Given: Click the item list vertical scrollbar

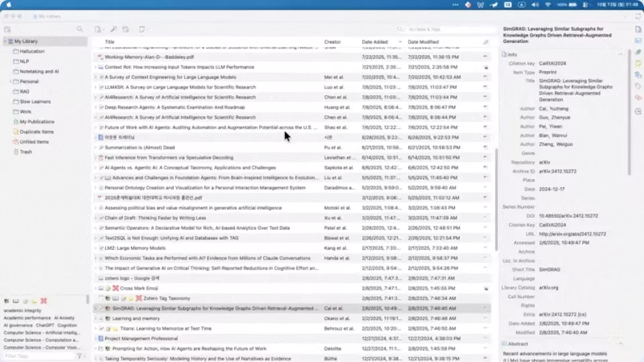Looking at the screenshot, I should [x=496, y=200].
